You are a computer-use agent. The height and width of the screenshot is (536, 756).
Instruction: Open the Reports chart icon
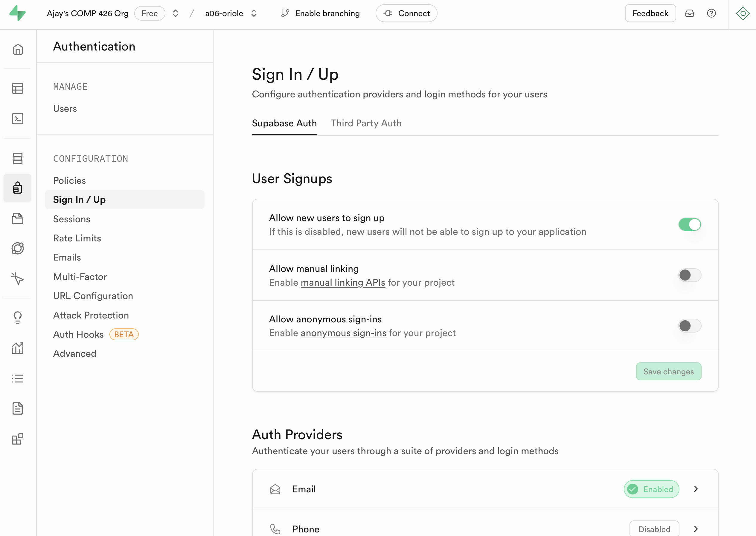[x=18, y=348]
